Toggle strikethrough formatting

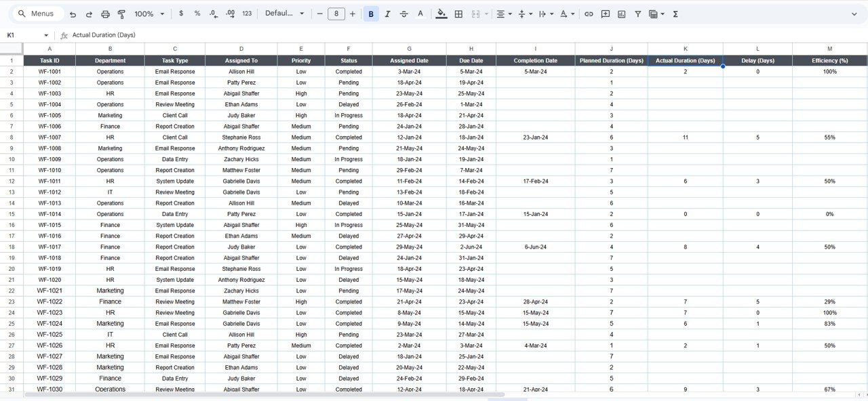[x=403, y=14]
